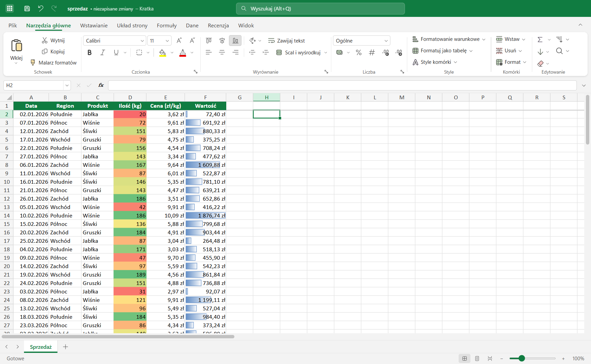591x364 pixels.
Task: Click Malarz formatów button
Action: click(x=54, y=62)
